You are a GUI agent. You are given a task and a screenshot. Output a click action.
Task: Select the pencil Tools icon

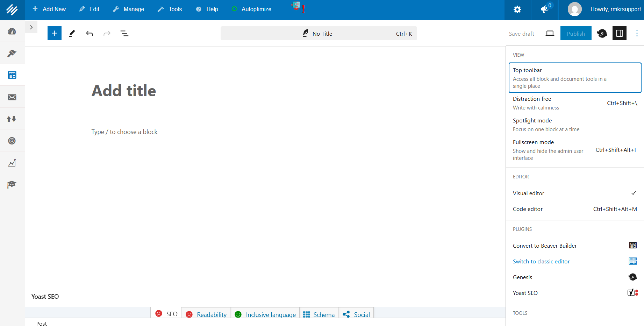click(72, 33)
